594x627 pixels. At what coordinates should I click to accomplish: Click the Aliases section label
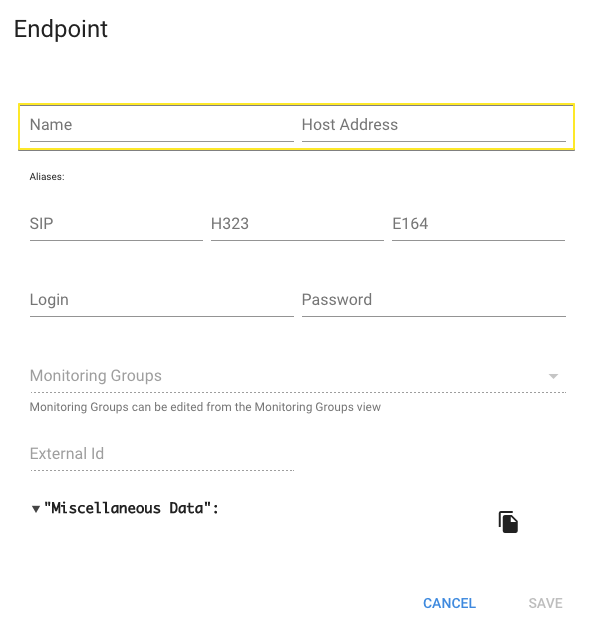click(47, 177)
